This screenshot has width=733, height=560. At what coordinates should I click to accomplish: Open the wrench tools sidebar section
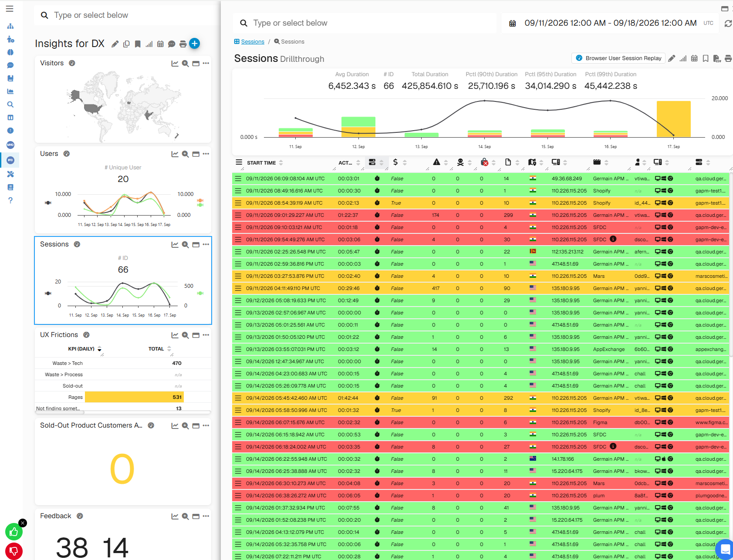coord(10,174)
